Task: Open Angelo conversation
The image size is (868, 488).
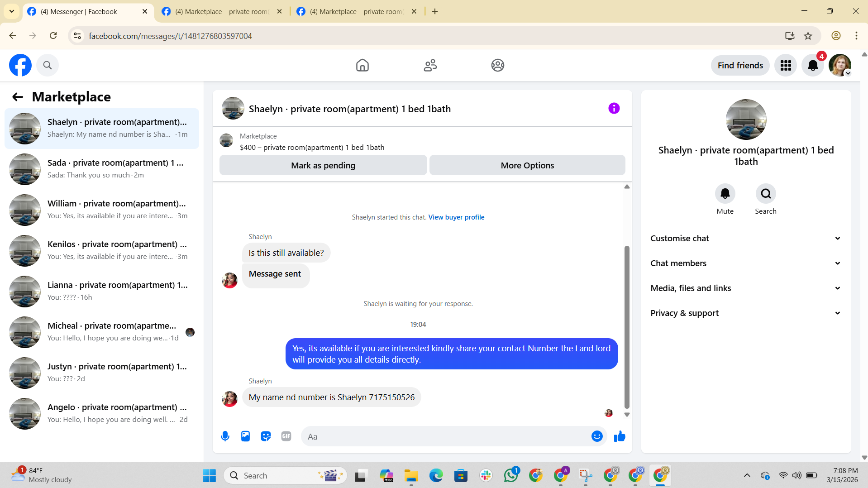Action: 102,413
